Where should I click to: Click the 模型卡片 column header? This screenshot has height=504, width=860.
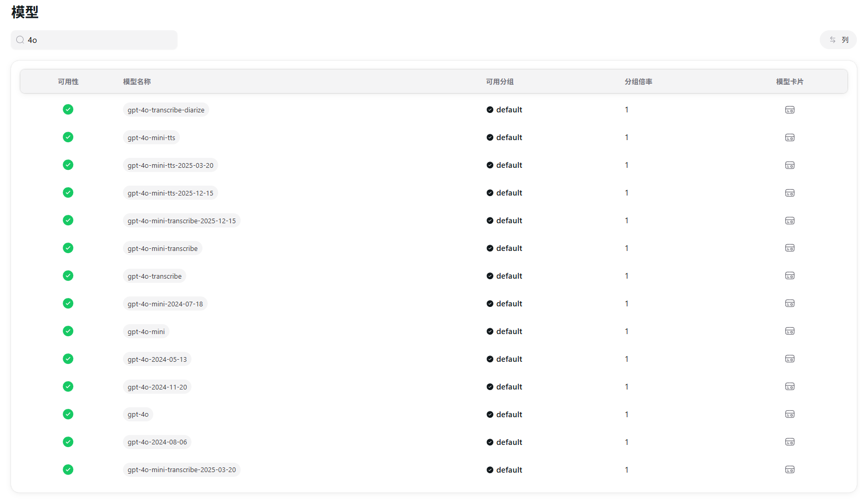[x=790, y=82]
